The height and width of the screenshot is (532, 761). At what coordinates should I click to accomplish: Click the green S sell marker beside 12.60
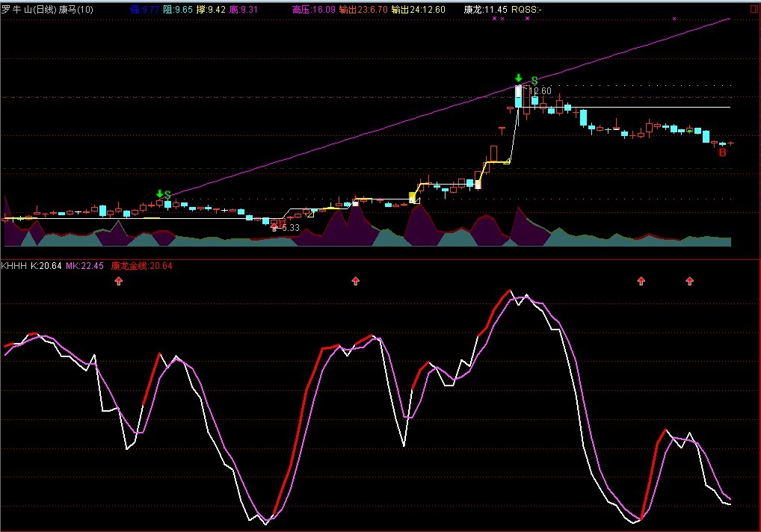click(534, 81)
